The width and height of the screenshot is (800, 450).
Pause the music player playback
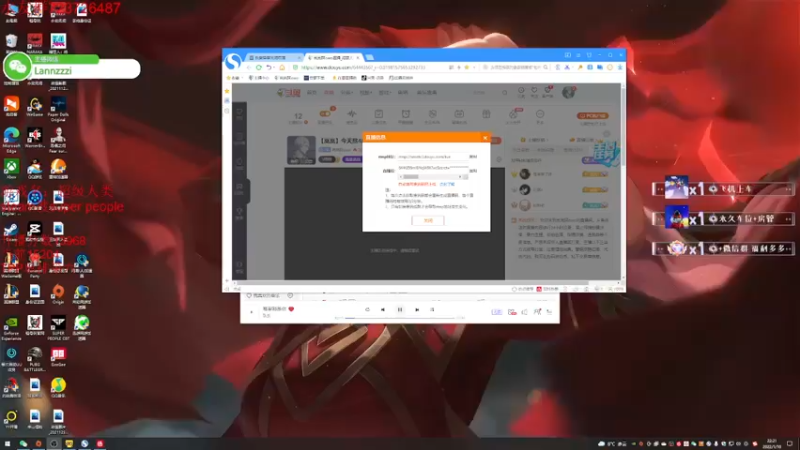[x=400, y=310]
